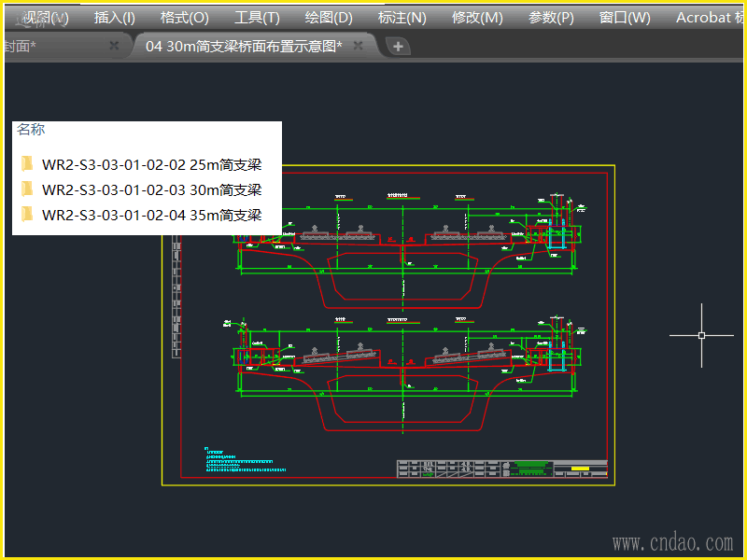This screenshot has height=560, width=747.
Task: Add a new drawing tab with plus button
Action: 399,46
